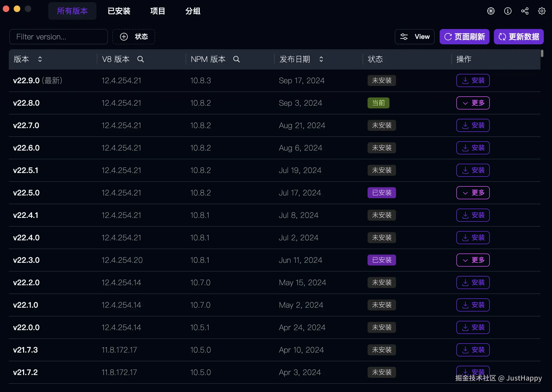The height and width of the screenshot is (392, 552).
Task: Click the theme/language globe icon top-right
Action: point(491,11)
